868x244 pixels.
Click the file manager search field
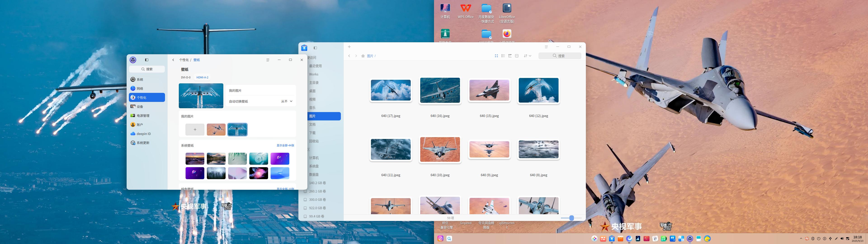[x=560, y=56]
